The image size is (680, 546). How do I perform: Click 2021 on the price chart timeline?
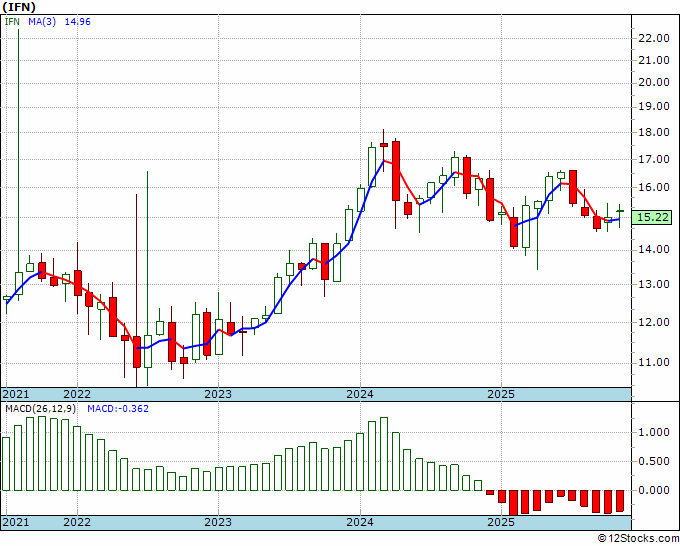16,394
